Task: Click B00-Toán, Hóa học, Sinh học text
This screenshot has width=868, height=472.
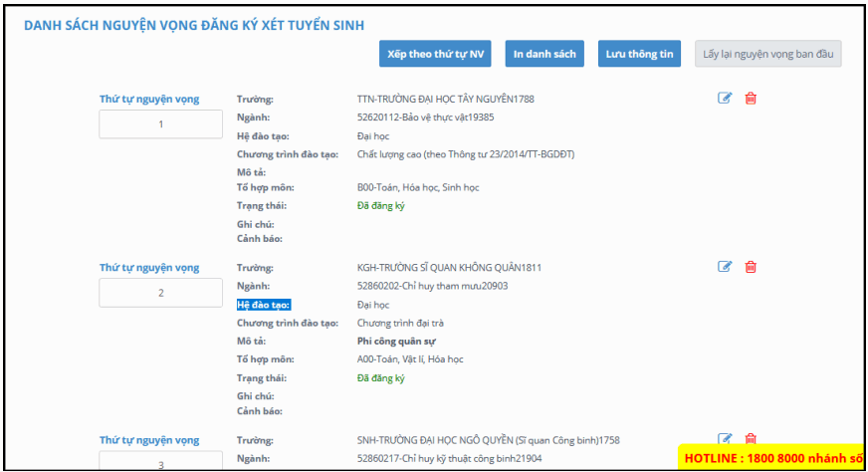Action: 418,188
